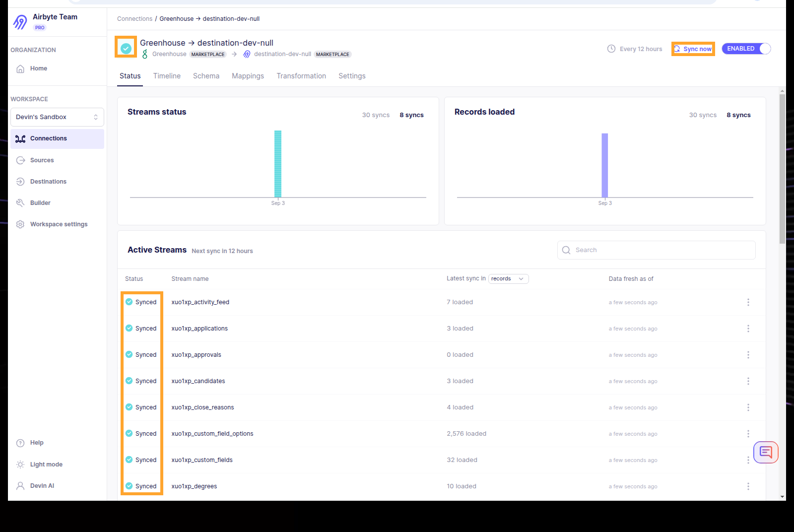Viewport: 794px width, 532px height.
Task: Open the Transformation tab
Action: pos(301,76)
